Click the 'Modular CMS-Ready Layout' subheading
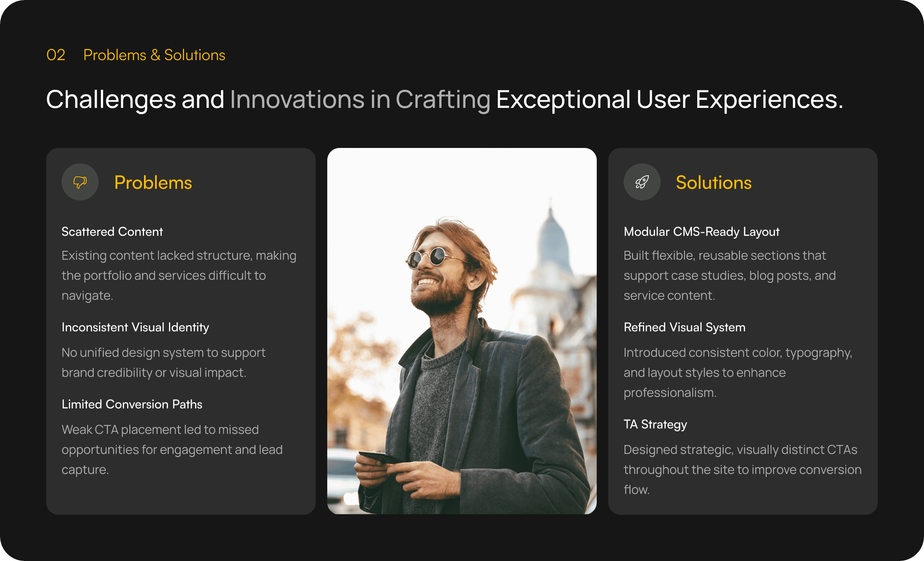924x561 pixels. coord(701,232)
